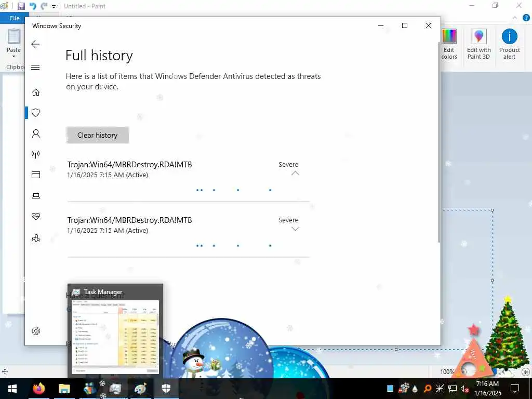Save the Paint document with floppy icon

point(21,6)
